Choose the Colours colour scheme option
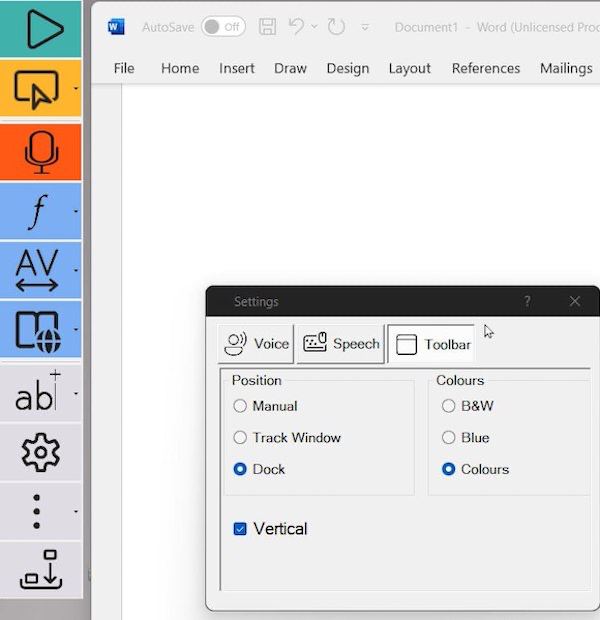Viewport: 600px width, 620px height. 449,469
